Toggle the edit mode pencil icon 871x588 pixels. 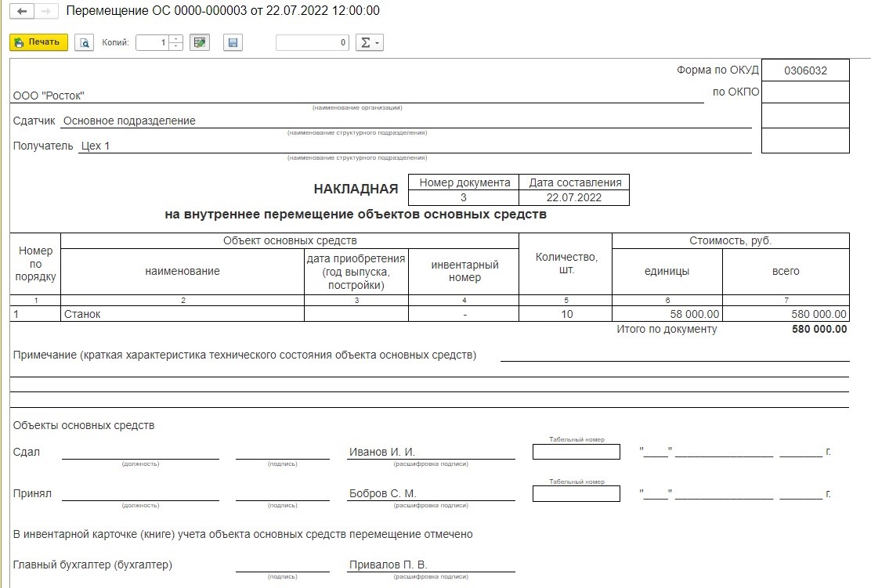point(201,42)
